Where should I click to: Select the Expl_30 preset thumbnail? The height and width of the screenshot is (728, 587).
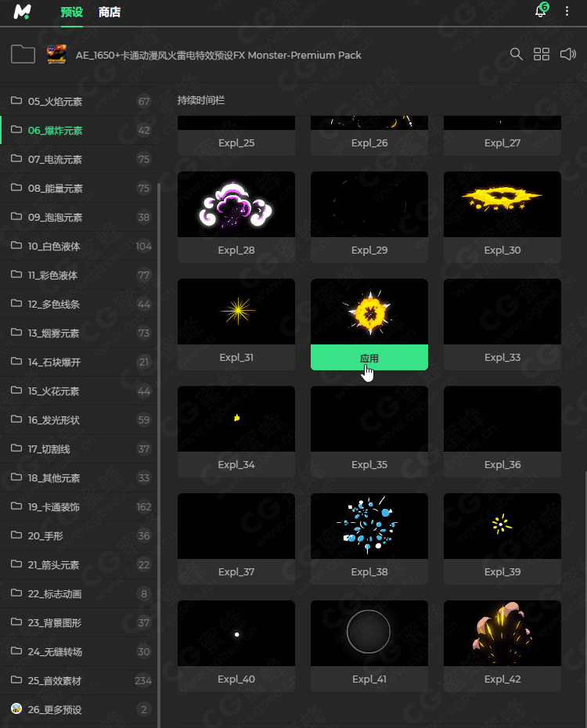502,204
